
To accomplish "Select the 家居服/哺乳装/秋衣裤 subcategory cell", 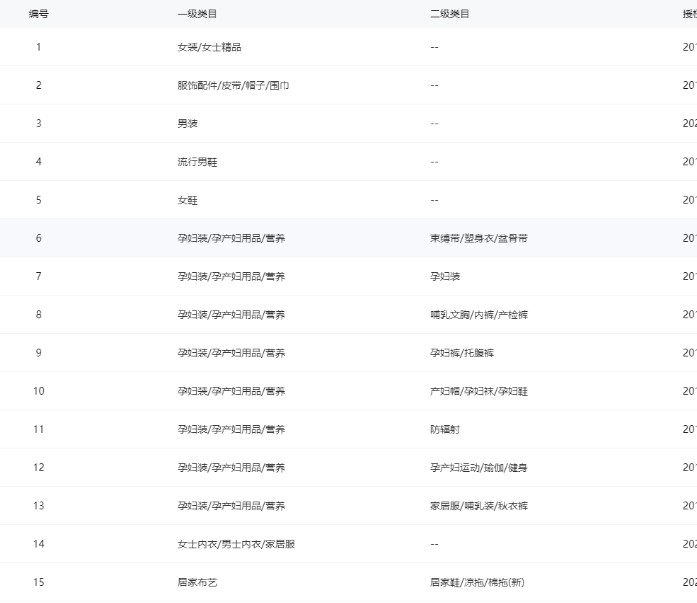I will click(479, 506).
